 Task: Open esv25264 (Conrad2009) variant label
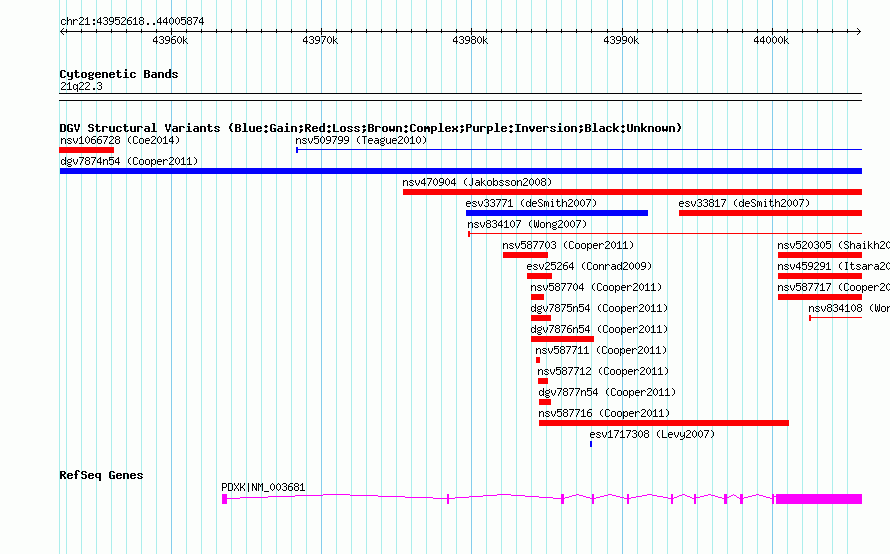(589, 266)
